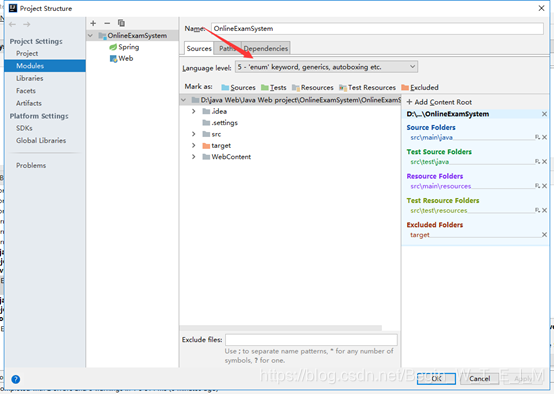Mark folder as Tests
The height and width of the screenshot is (394, 554).
(274, 87)
